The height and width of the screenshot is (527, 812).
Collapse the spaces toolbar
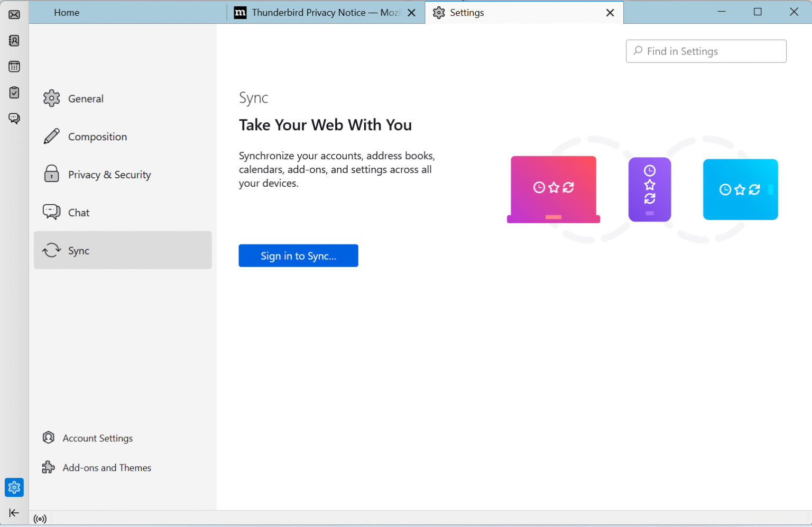click(x=14, y=513)
